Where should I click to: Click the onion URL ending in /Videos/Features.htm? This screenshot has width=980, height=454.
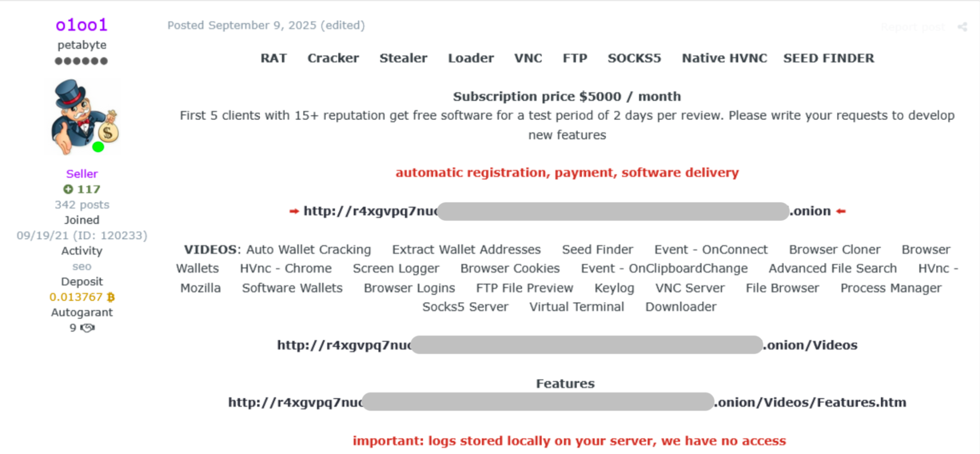[x=567, y=403]
